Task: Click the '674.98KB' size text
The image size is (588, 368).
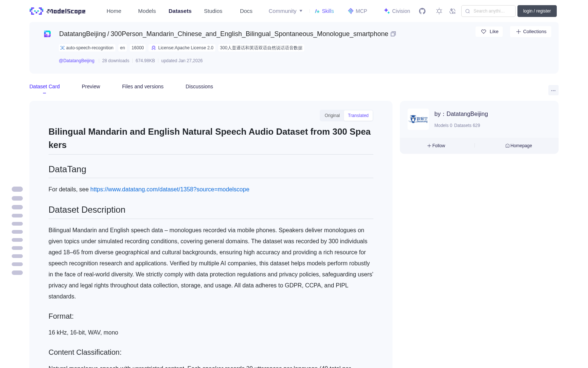Action: tap(145, 61)
